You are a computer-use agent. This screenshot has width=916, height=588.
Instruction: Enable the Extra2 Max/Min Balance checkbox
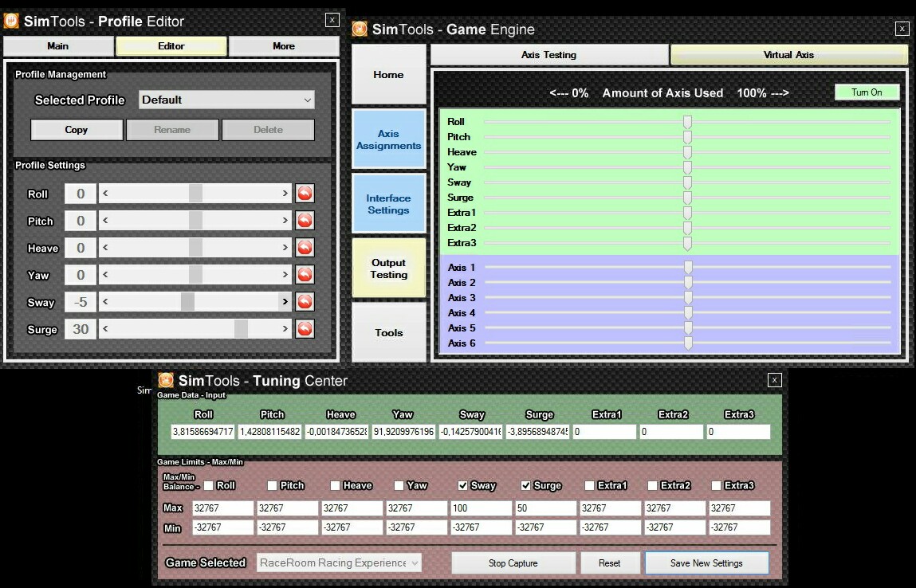coord(653,485)
